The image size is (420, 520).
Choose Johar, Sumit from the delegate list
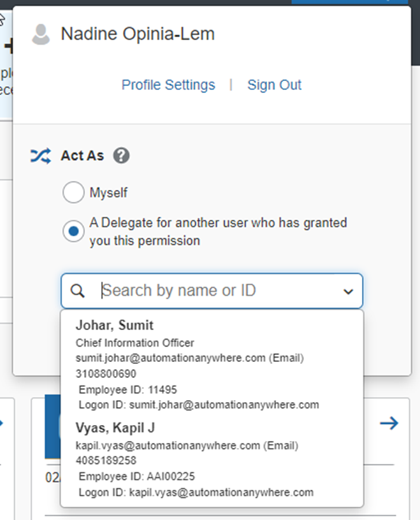click(x=212, y=365)
